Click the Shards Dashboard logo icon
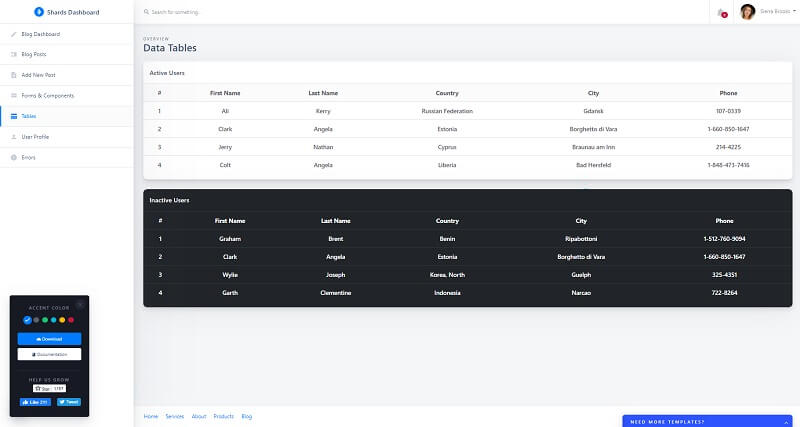Image resolution: width=800 pixels, height=427 pixels. click(x=39, y=12)
